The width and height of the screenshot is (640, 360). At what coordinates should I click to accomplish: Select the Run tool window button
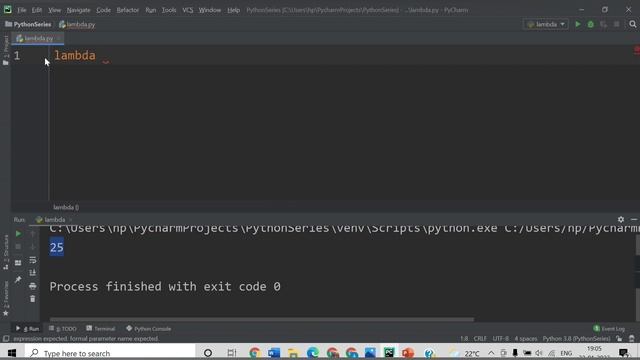tap(27, 329)
